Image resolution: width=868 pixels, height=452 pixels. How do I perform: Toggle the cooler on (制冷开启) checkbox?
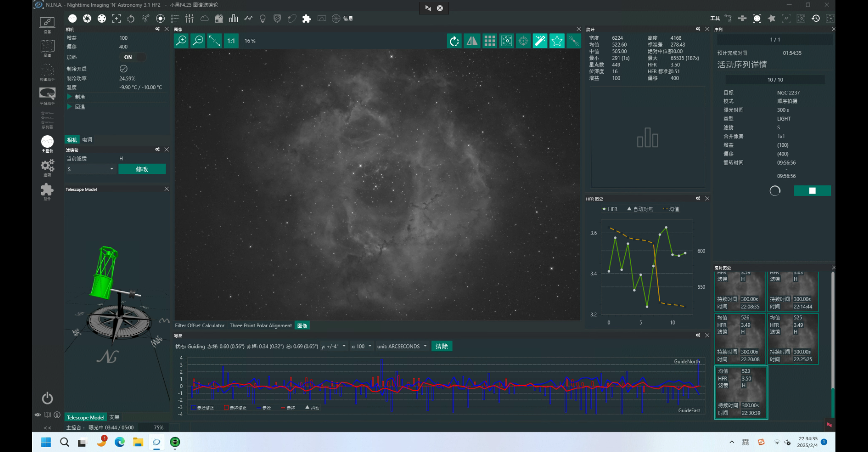point(123,69)
